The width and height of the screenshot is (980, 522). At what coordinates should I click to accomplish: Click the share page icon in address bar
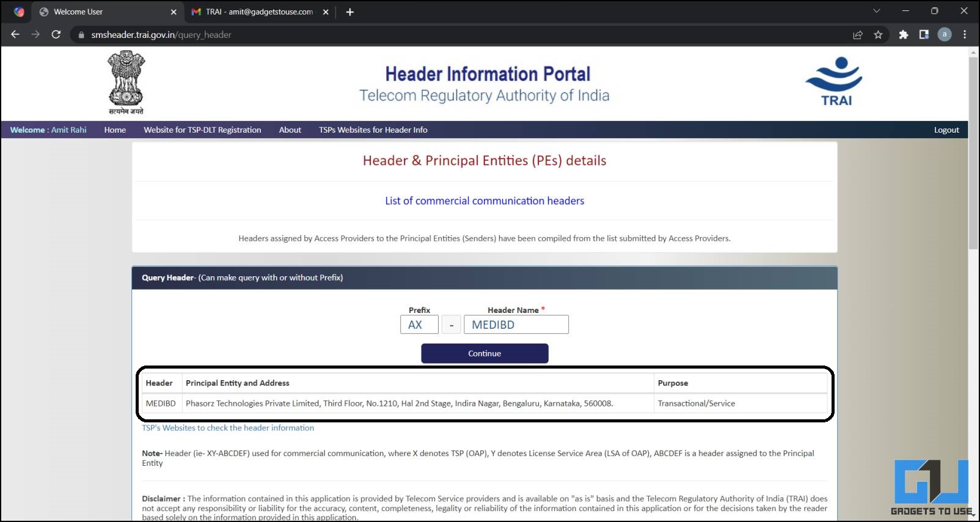(858, 35)
